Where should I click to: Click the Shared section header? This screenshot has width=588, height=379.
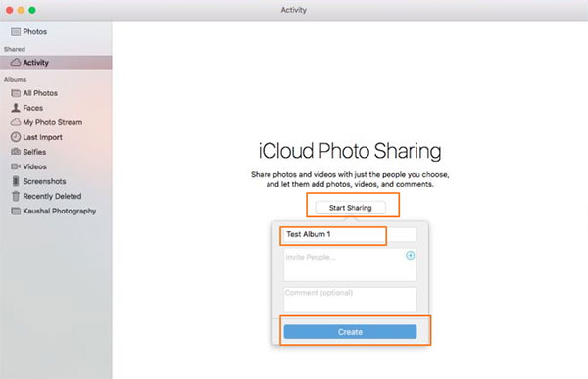[x=15, y=49]
